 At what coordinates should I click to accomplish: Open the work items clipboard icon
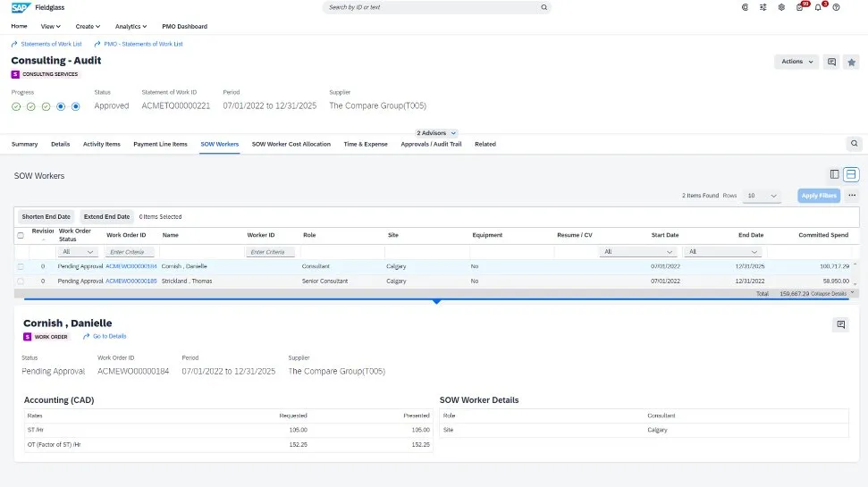click(x=799, y=7)
